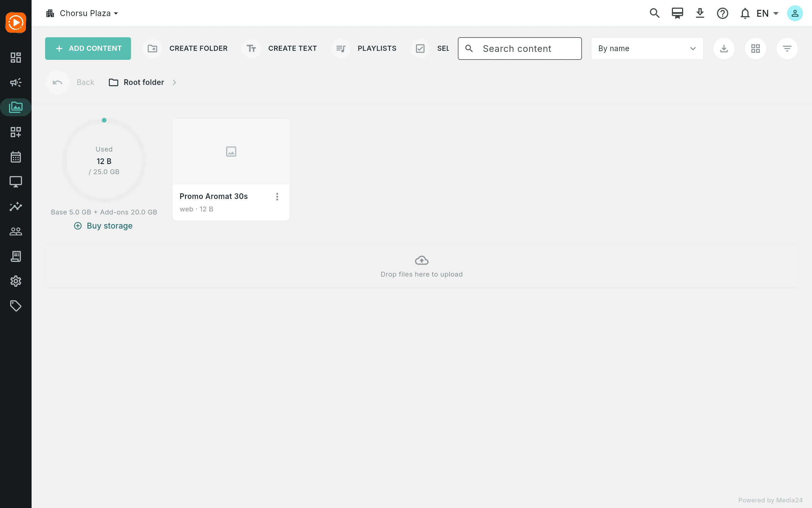Image resolution: width=812 pixels, height=508 pixels.
Task: Open Promo Aromat 30s three-dot menu
Action: pyautogui.click(x=277, y=196)
